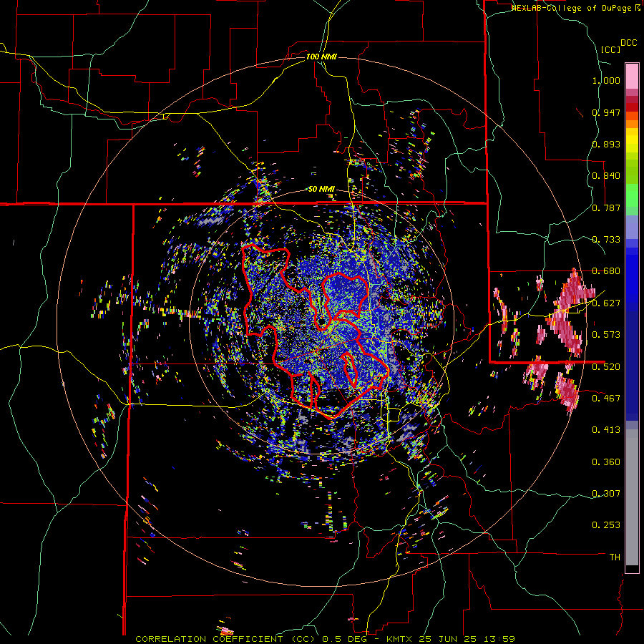Click the 0.680 legend value

click(x=606, y=271)
